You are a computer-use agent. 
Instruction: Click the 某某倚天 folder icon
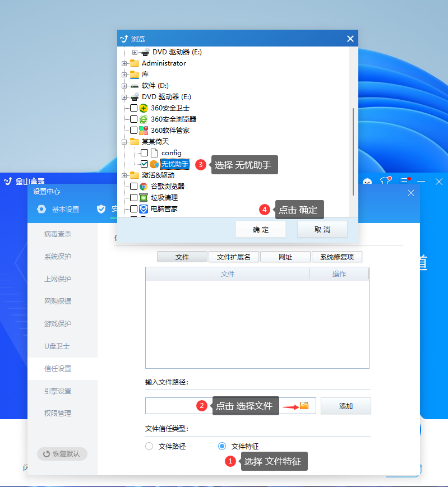134,142
